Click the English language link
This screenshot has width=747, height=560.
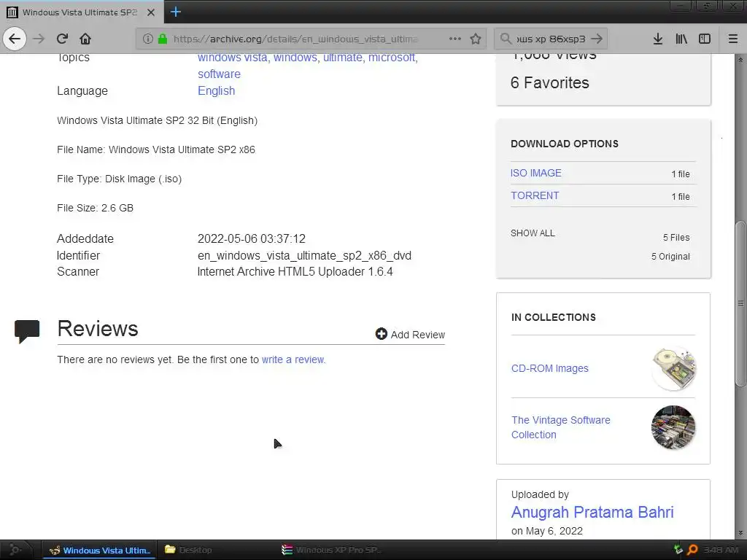[x=216, y=91]
